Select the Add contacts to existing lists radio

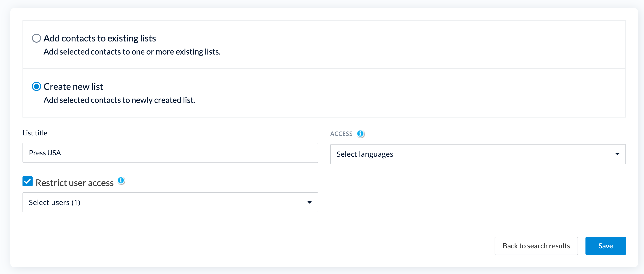(x=36, y=38)
